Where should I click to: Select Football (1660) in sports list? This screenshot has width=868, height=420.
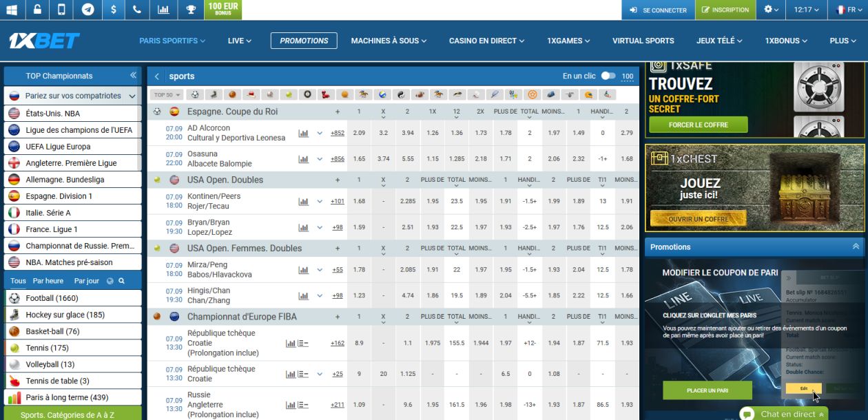coord(72,298)
